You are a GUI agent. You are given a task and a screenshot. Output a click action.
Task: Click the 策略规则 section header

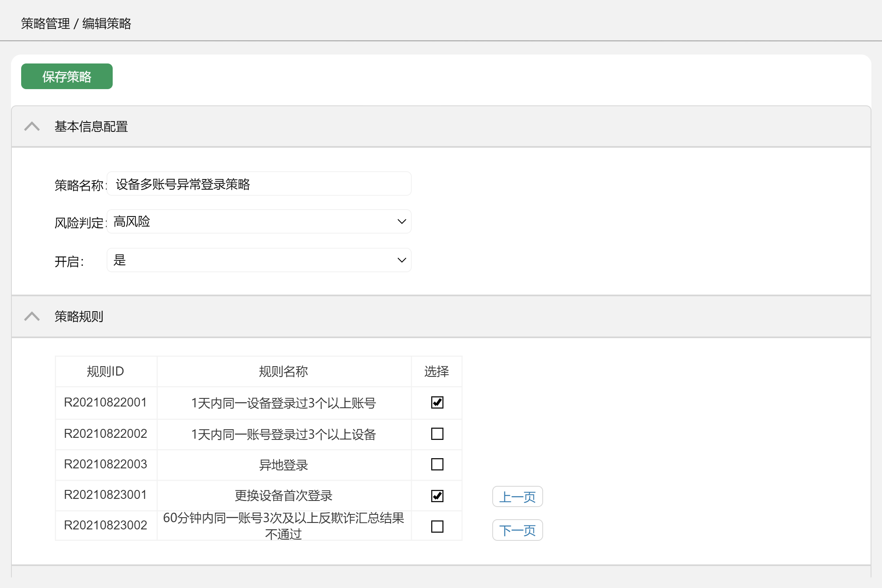(441, 317)
